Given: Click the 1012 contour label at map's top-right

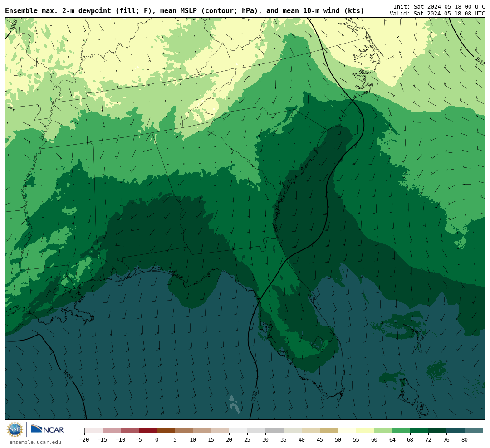Looking at the screenshot, I should point(480,61).
